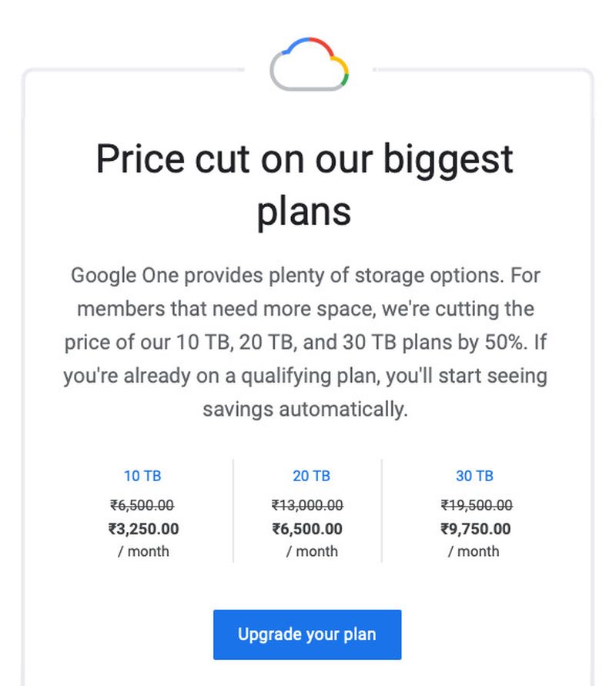Click the divider between 10 TB and 20 TB
This screenshot has height=686, width=616.
pos(233,510)
